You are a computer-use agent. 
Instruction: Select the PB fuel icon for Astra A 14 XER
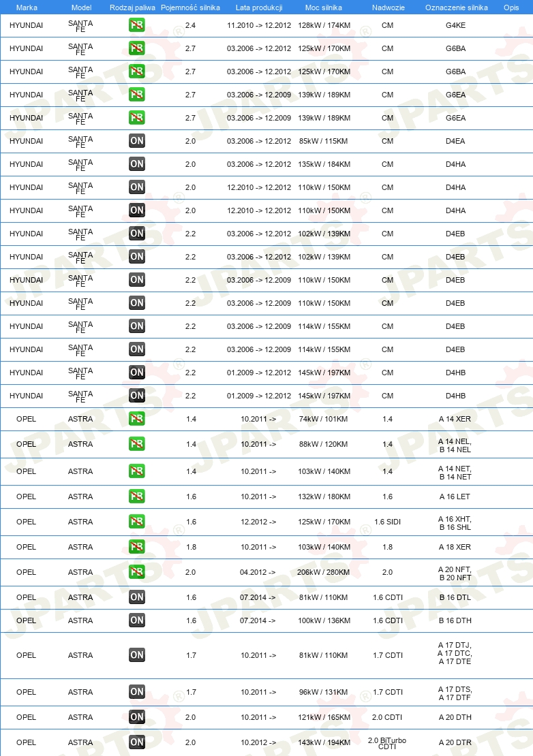[x=137, y=419]
